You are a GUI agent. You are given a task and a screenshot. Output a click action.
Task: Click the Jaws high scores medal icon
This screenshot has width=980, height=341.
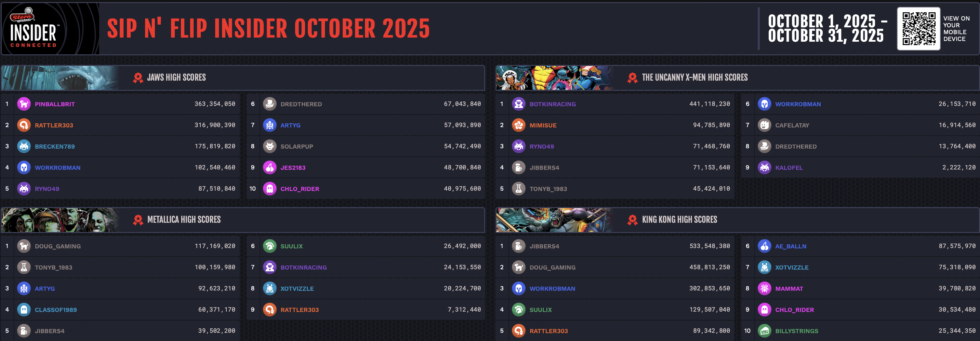coord(138,78)
